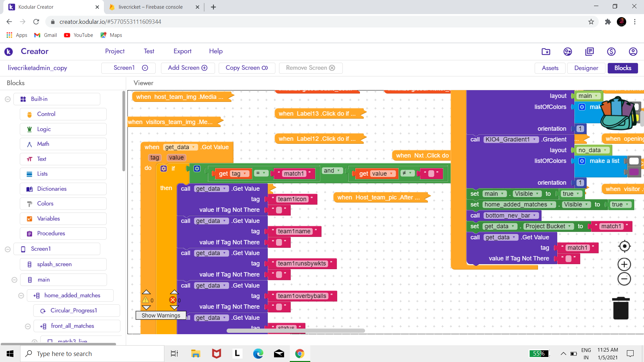This screenshot has height=362, width=644.
Task: Click the Show Warnings button
Action: point(161,315)
